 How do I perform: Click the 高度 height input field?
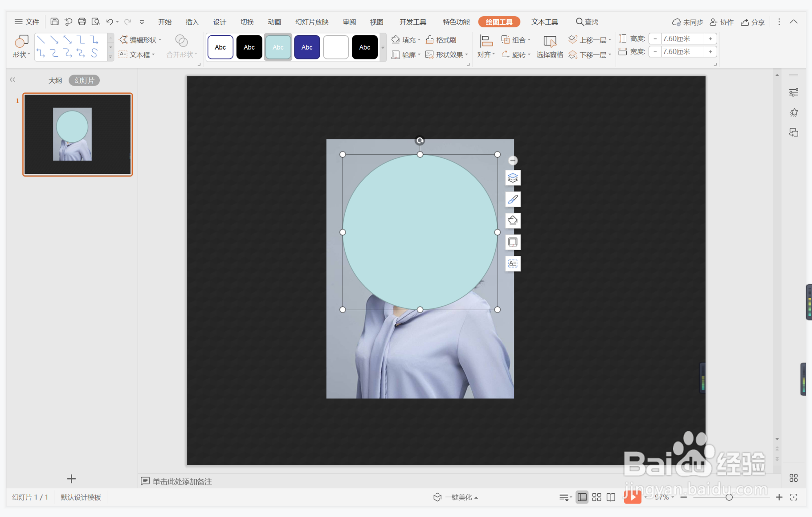point(682,39)
